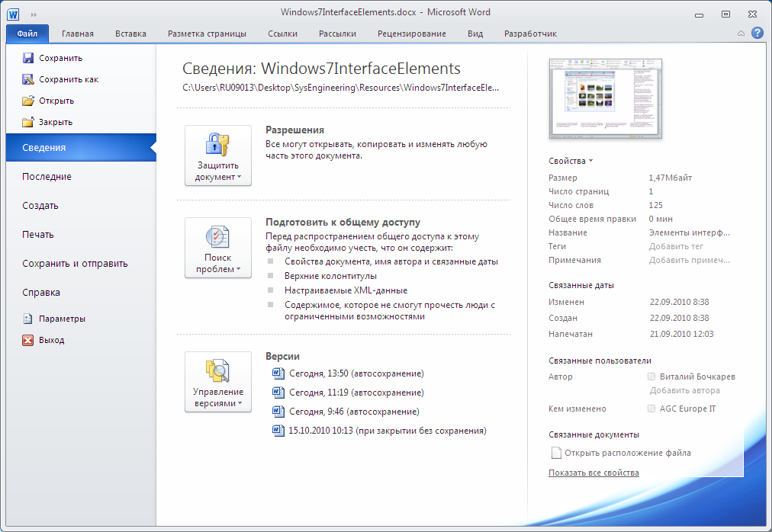
Task: Click the document preview thumbnail
Action: [605, 99]
